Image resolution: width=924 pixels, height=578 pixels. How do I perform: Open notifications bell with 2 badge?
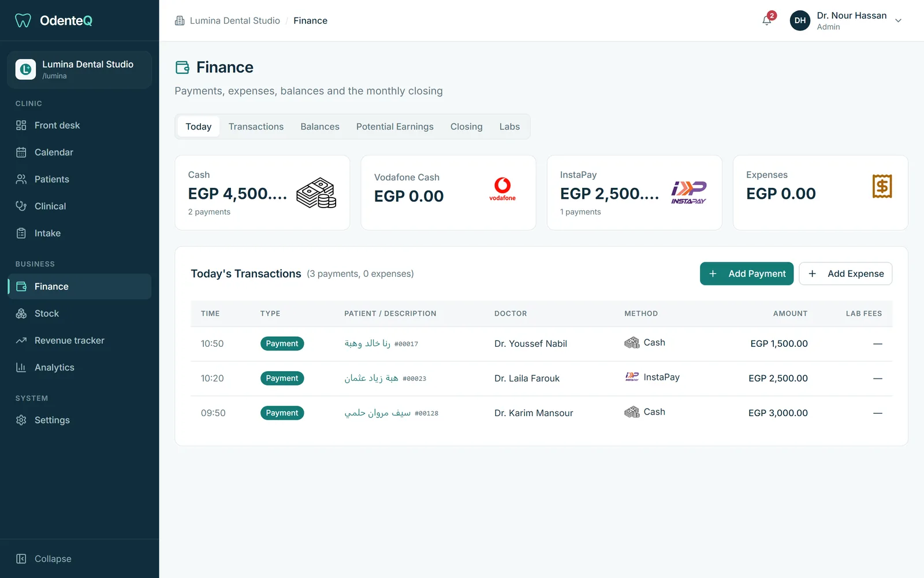point(767,20)
